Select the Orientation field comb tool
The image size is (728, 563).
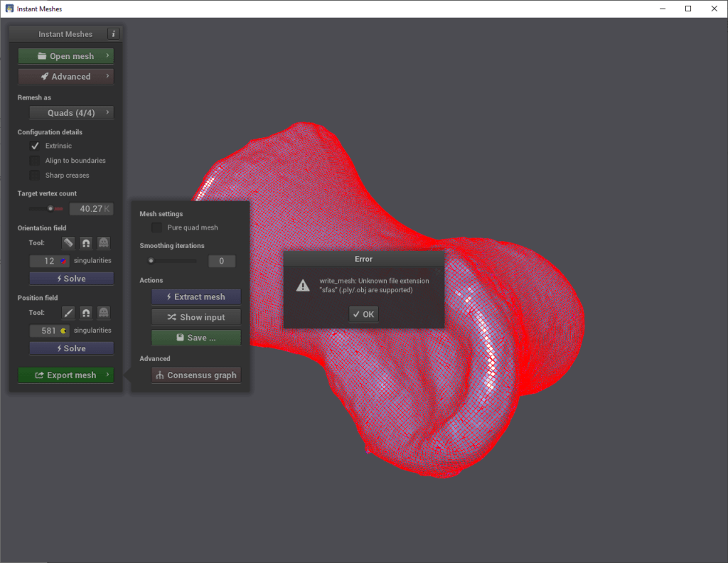[x=68, y=243]
